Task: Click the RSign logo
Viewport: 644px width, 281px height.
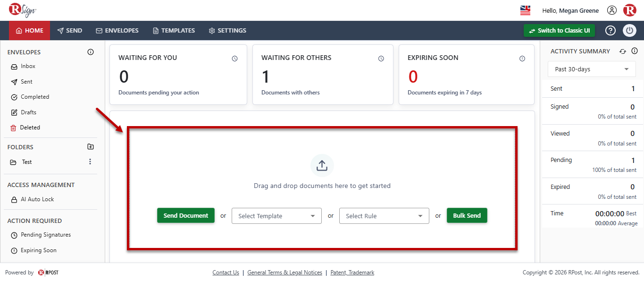Action: pyautogui.click(x=22, y=10)
